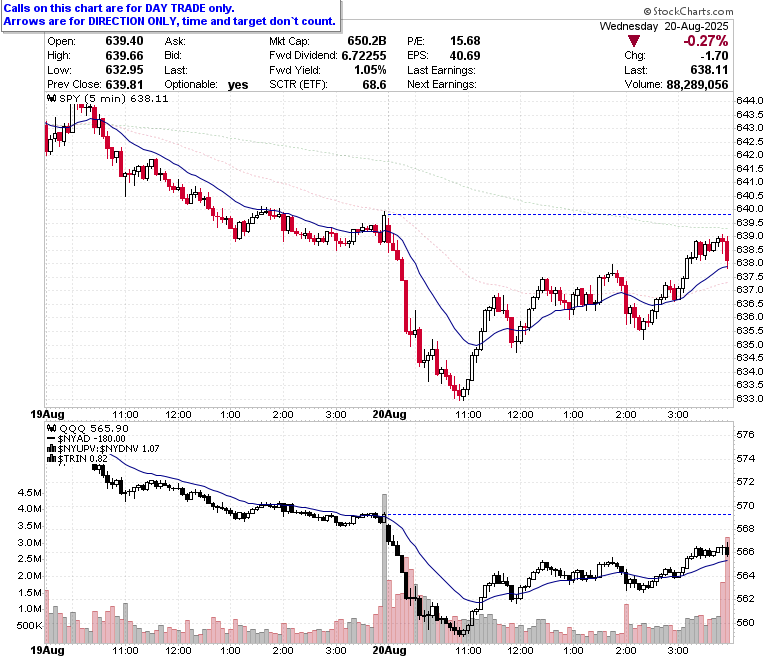
Task: Click the 644.0 label on SPY price axis
Action: (749, 100)
